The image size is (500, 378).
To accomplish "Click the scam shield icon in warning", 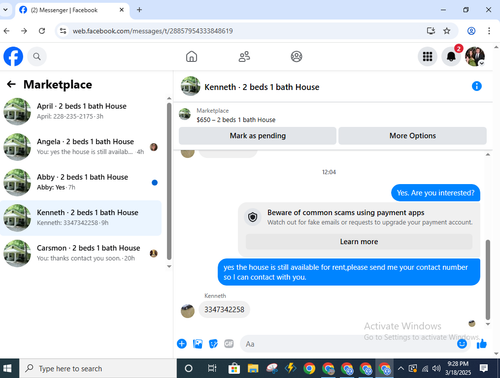I will [253, 217].
